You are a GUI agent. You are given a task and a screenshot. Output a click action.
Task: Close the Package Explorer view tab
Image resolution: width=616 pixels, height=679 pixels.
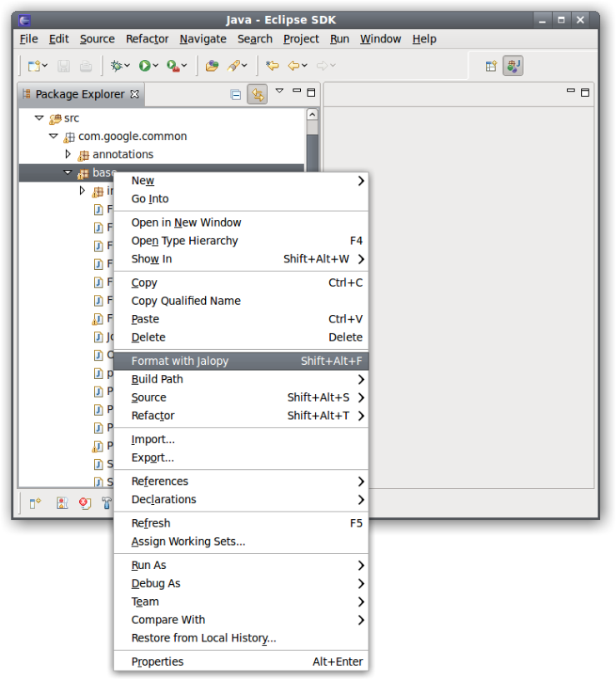(135, 94)
